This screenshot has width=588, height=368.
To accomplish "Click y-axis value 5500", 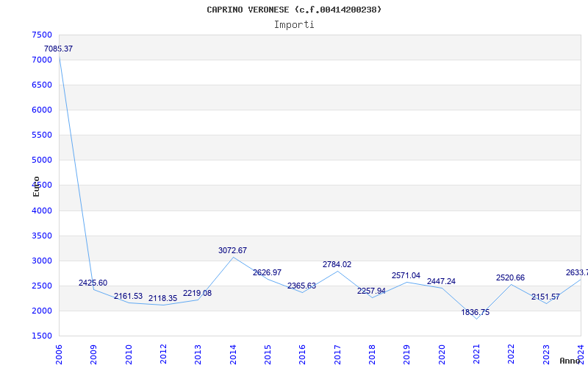I will coord(42,135).
